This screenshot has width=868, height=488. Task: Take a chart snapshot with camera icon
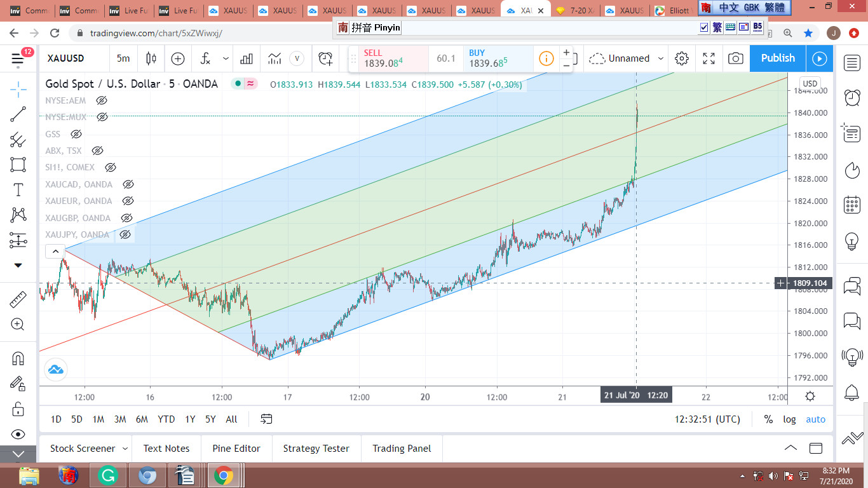coord(735,58)
